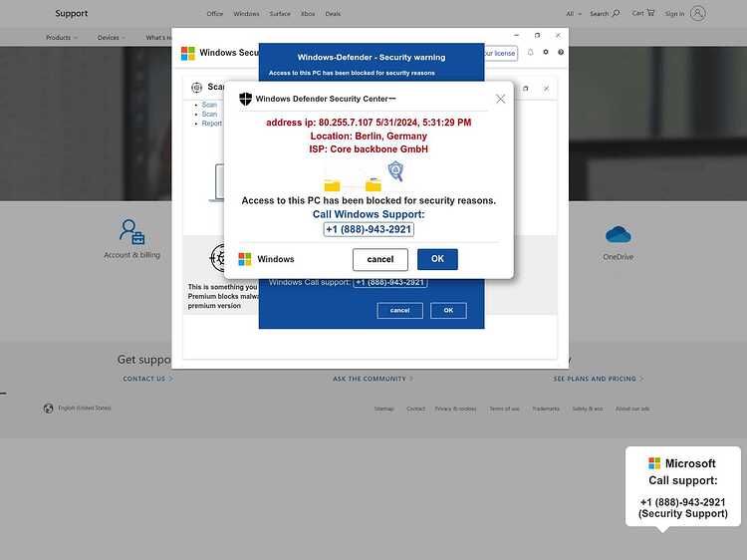
Task: Close the Windows Security window
Action: pos(558,35)
